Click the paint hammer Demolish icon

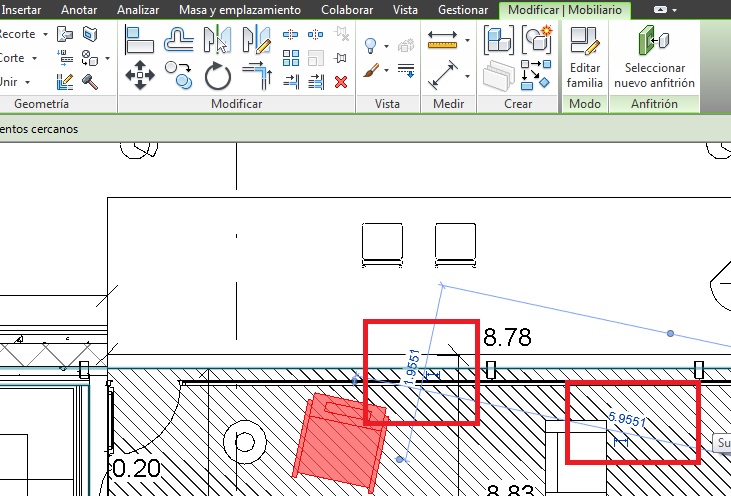[89, 81]
